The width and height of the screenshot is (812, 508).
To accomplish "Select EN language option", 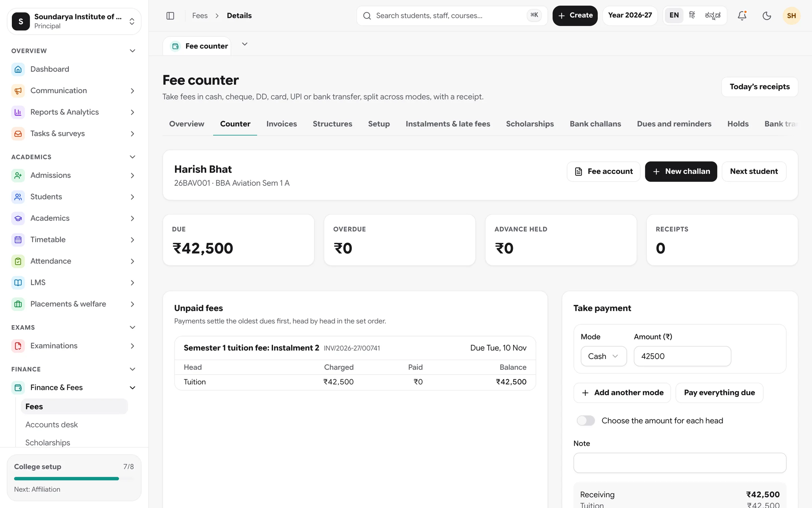I will (674, 15).
